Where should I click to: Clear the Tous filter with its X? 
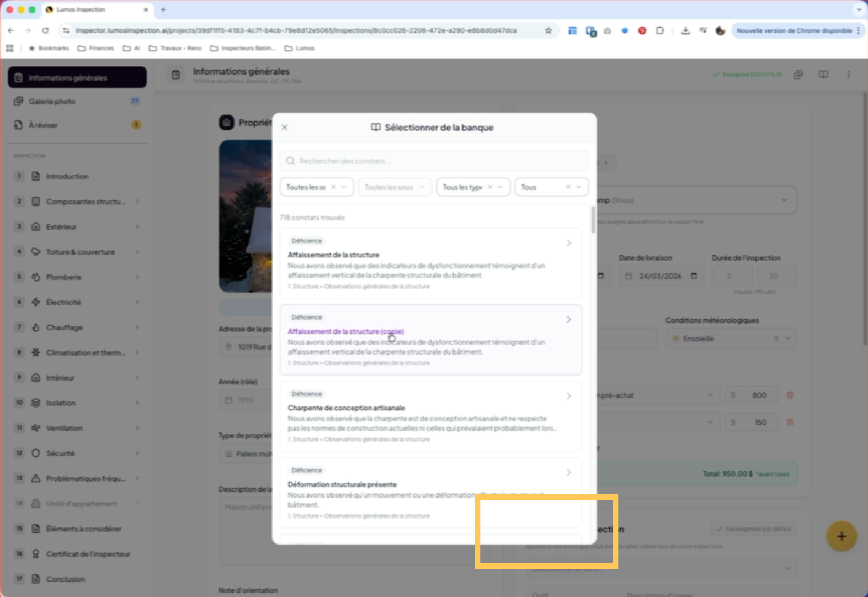[568, 187]
